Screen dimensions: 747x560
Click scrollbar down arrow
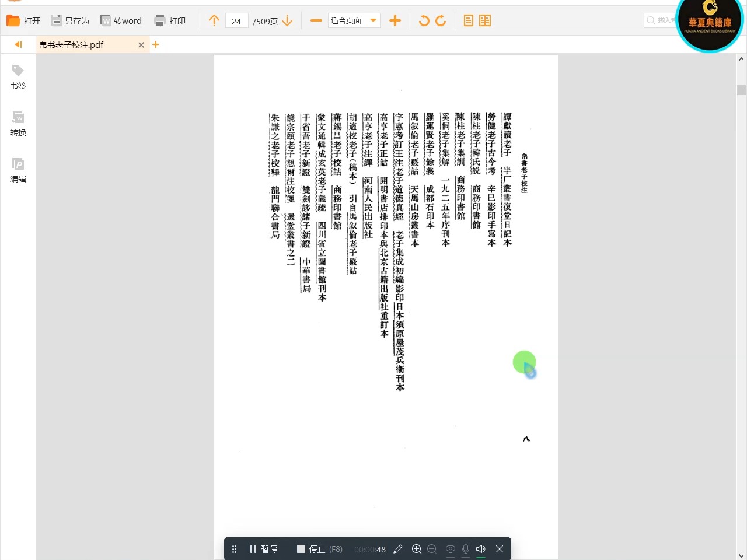741,555
